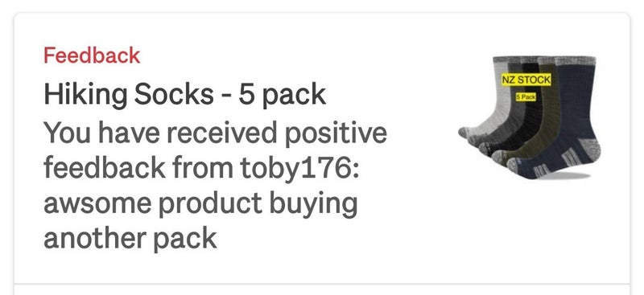Viewport: 644px width, 295px height.
Task: Click the 'another pack' text line
Action: [130, 239]
